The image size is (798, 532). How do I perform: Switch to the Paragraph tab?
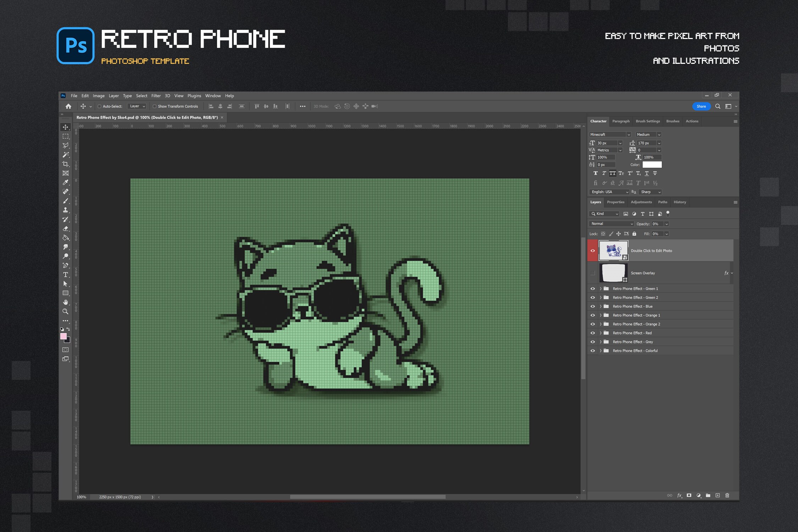coord(621,121)
